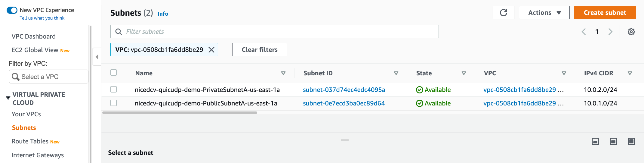Check the PublicSubnetA row checkbox
The height and width of the screenshot is (163, 644).
(113, 103)
